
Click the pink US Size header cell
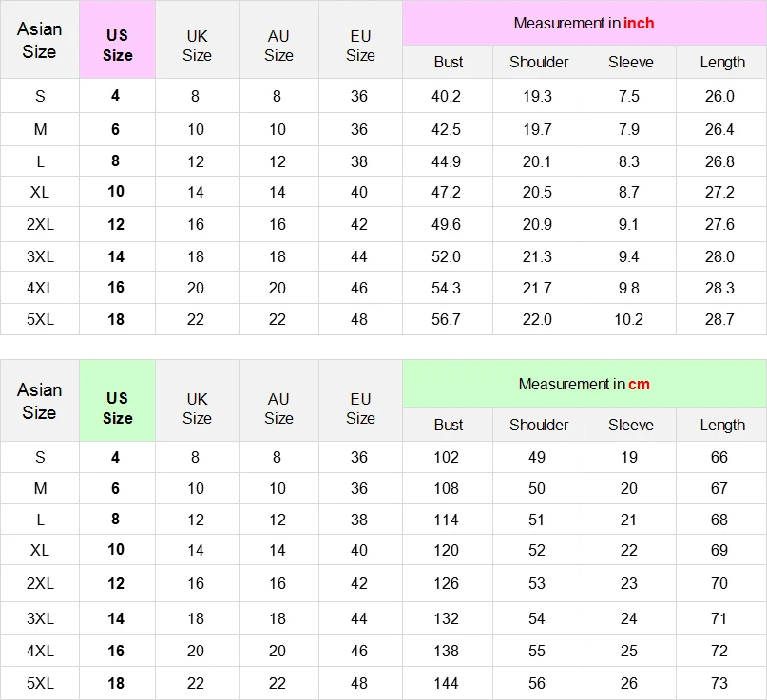click(118, 40)
